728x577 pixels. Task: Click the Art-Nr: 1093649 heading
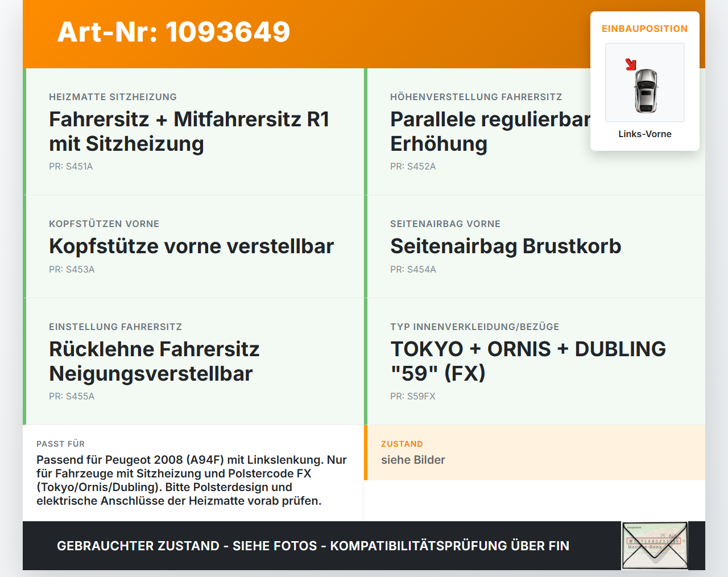(x=173, y=32)
